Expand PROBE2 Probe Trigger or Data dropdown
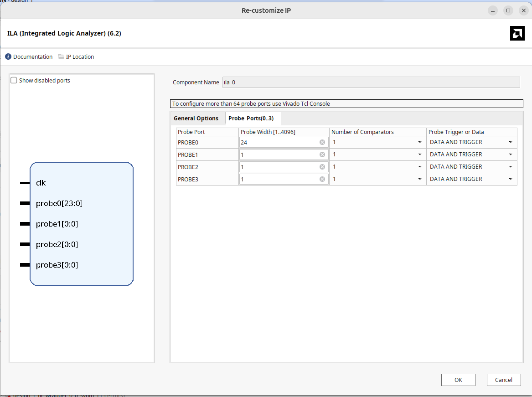This screenshot has width=532, height=397. tap(510, 167)
